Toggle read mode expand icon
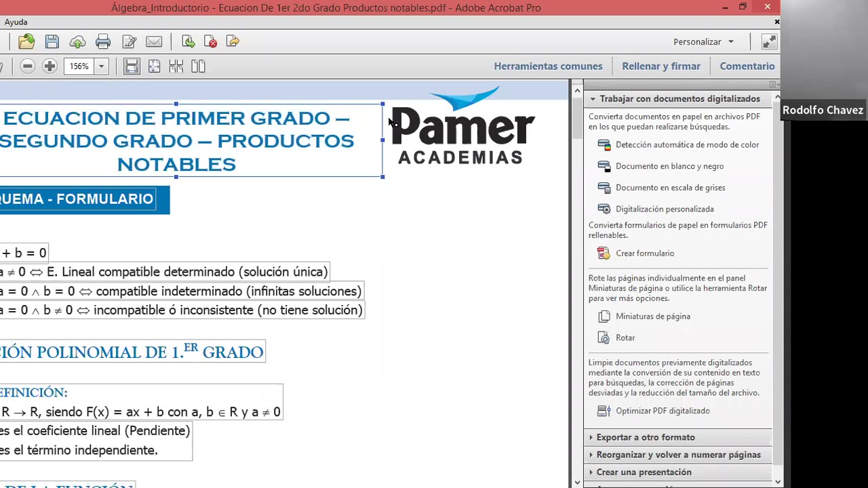This screenshot has height=488, width=868. [769, 42]
